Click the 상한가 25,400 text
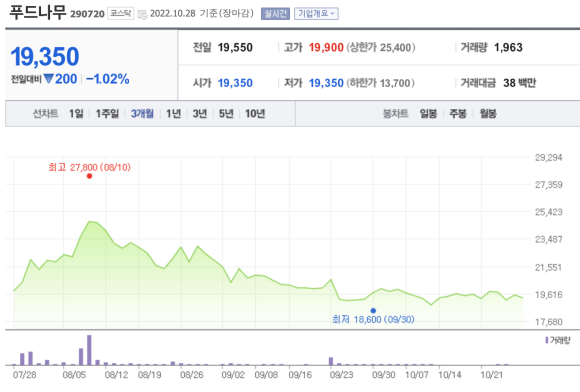The width and height of the screenshot is (580, 392). 381,47
